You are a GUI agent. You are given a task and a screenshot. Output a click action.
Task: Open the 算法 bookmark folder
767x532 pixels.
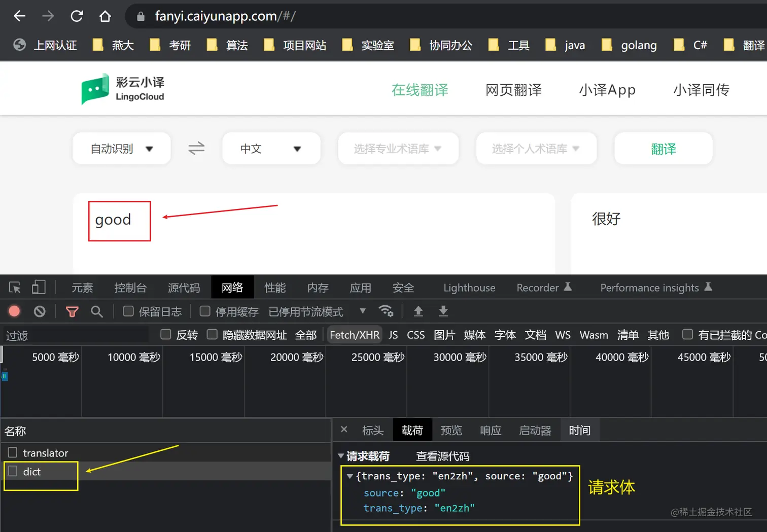pos(227,45)
